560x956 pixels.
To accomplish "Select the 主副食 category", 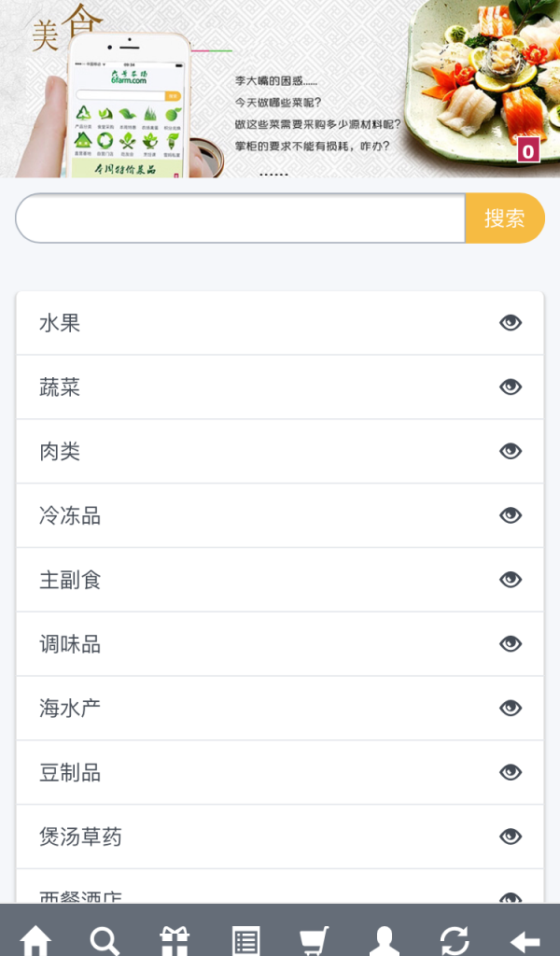I will (280, 579).
